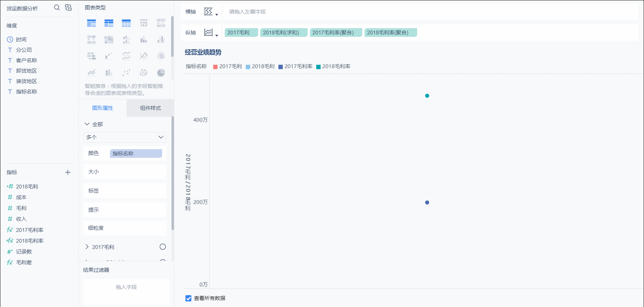The height and width of the screenshot is (307, 644).
Task: Select the cross table chart type
Action: (x=109, y=23)
